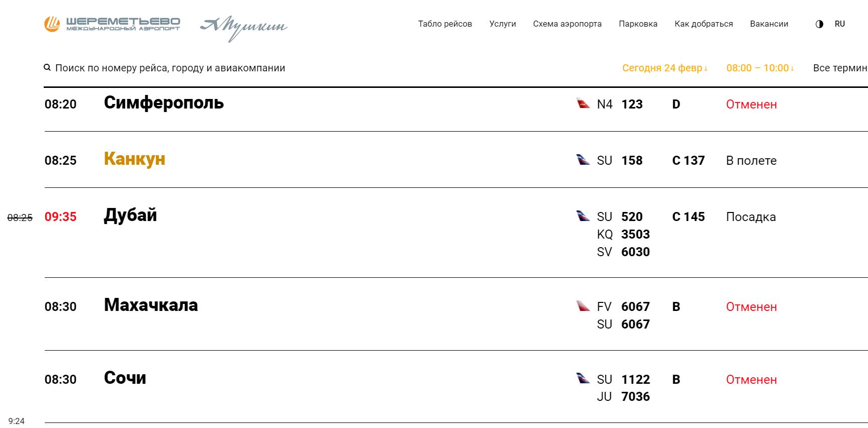The height and width of the screenshot is (428, 868).
Task: Click the Aeroflot icon for flight SU 520
Action: coord(583,216)
